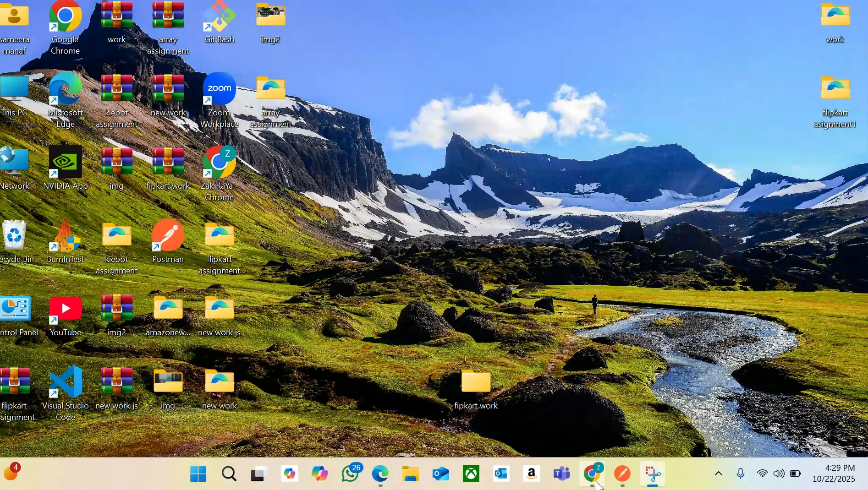Open Google Chrome desktop shortcut

coord(65,27)
